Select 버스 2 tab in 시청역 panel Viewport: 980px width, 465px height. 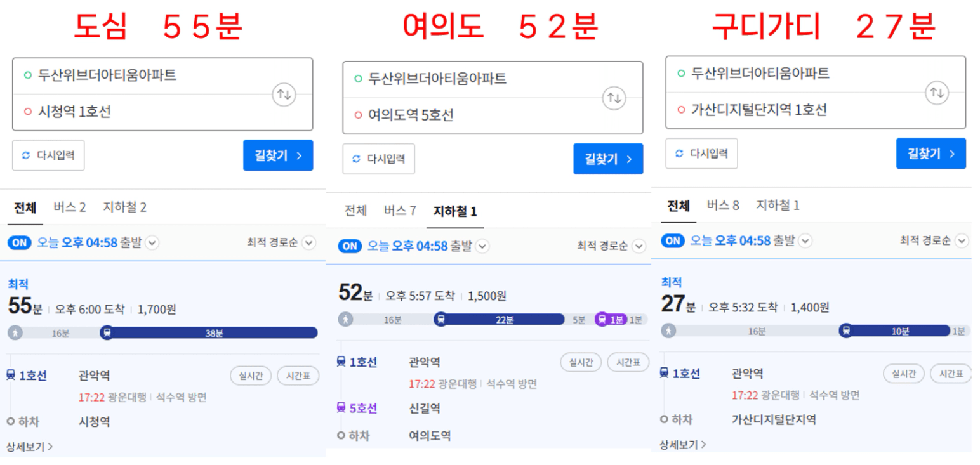(69, 207)
